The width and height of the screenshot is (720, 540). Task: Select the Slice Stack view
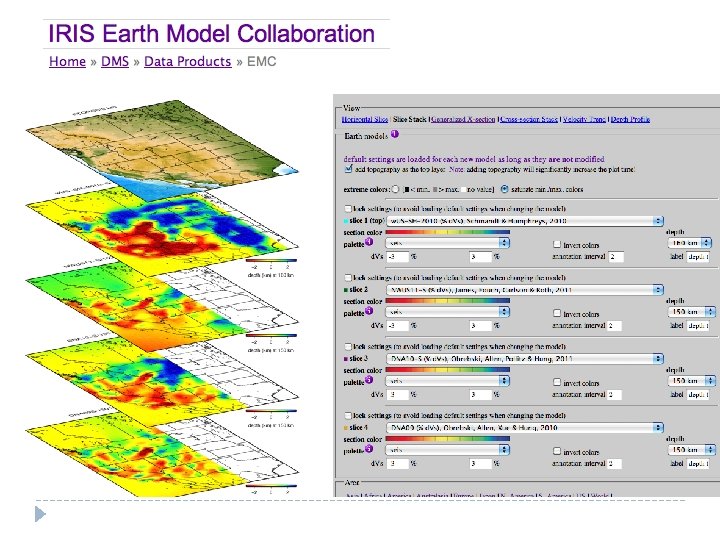(410, 119)
